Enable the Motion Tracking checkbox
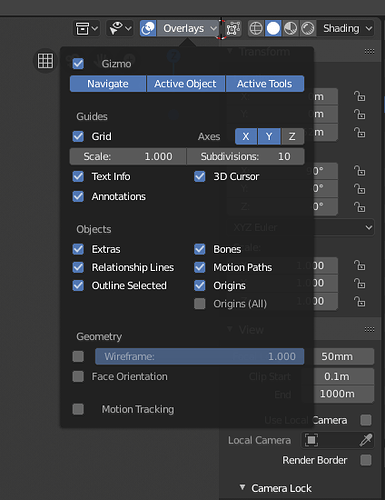This screenshot has height=500, width=385. [x=78, y=409]
